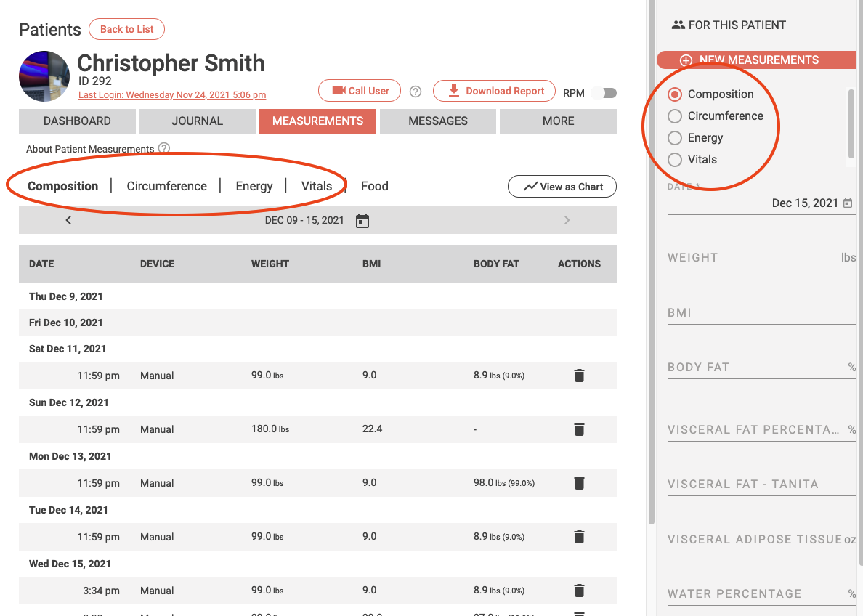Delete the Sat Dec 11 measurement entry
Image resolution: width=863 pixels, height=616 pixels.
pos(579,376)
